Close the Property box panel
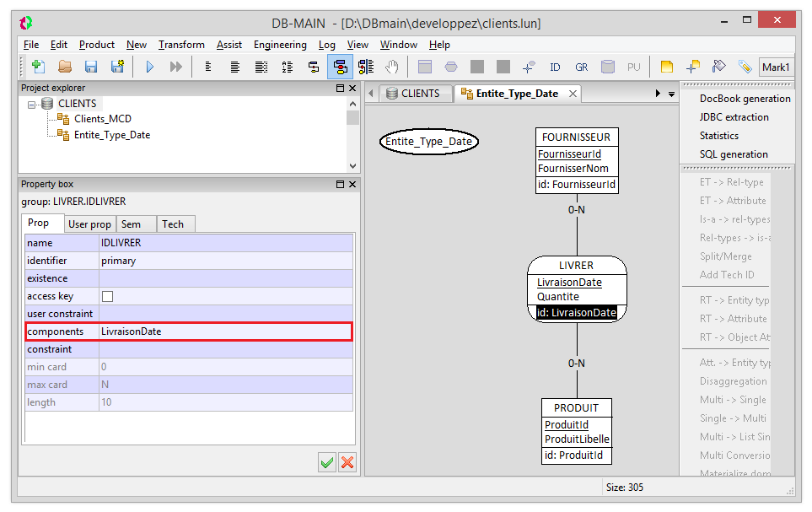 coord(352,184)
